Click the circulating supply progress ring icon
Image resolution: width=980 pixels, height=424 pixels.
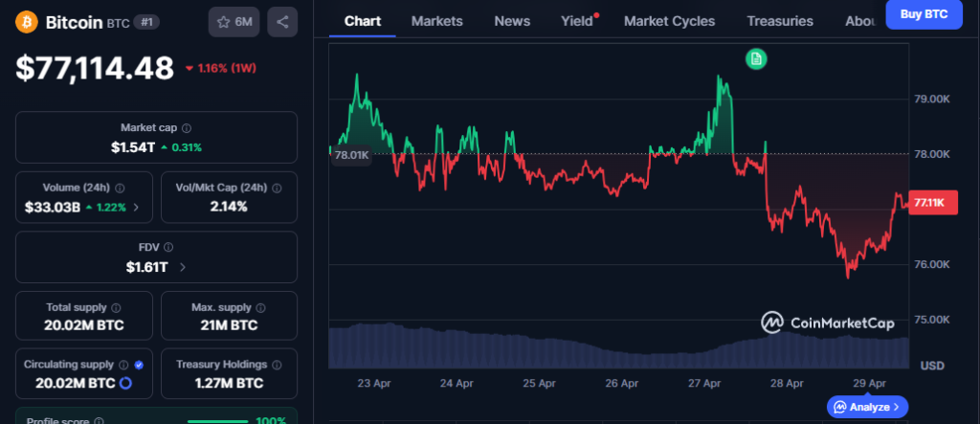(124, 383)
